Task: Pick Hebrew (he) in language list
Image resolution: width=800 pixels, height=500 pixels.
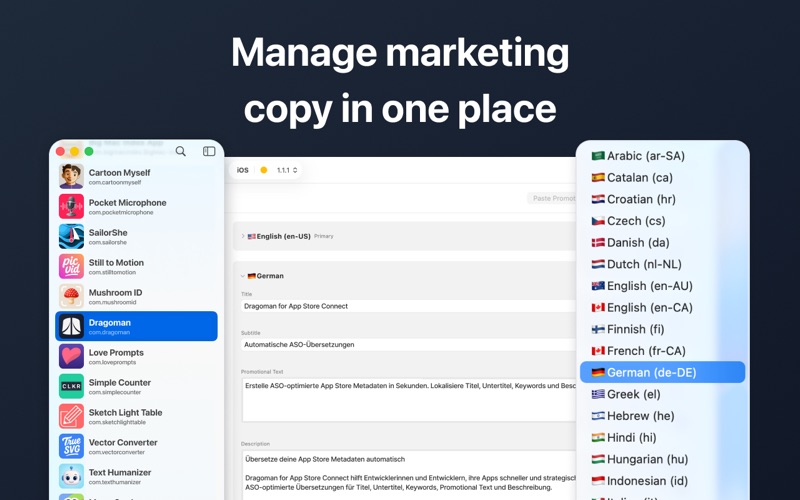Action: (662, 416)
